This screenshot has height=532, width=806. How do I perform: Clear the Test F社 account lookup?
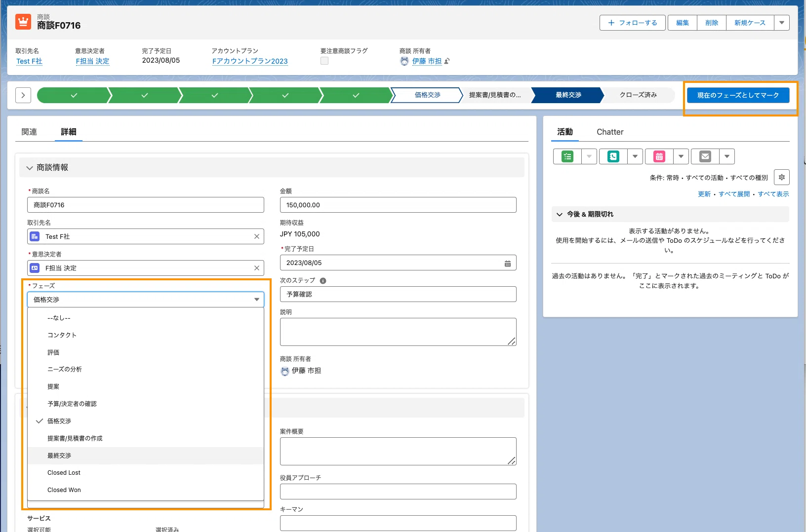tap(257, 236)
